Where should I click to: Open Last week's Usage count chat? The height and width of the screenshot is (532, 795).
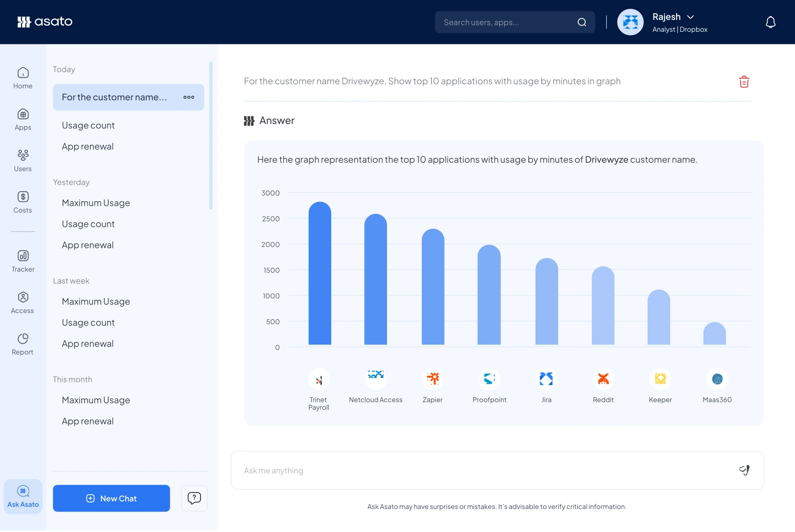click(x=88, y=323)
